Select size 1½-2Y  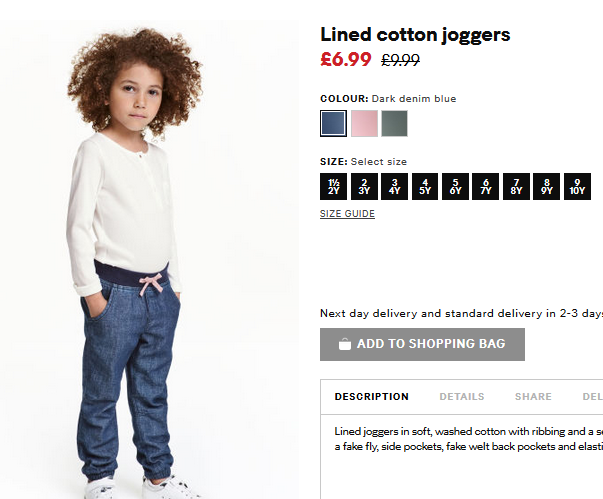tap(333, 186)
